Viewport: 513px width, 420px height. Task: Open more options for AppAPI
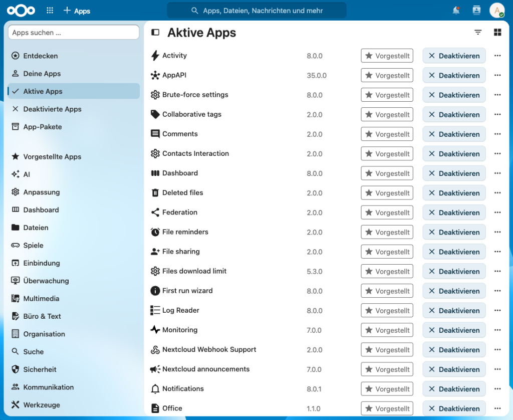497,75
